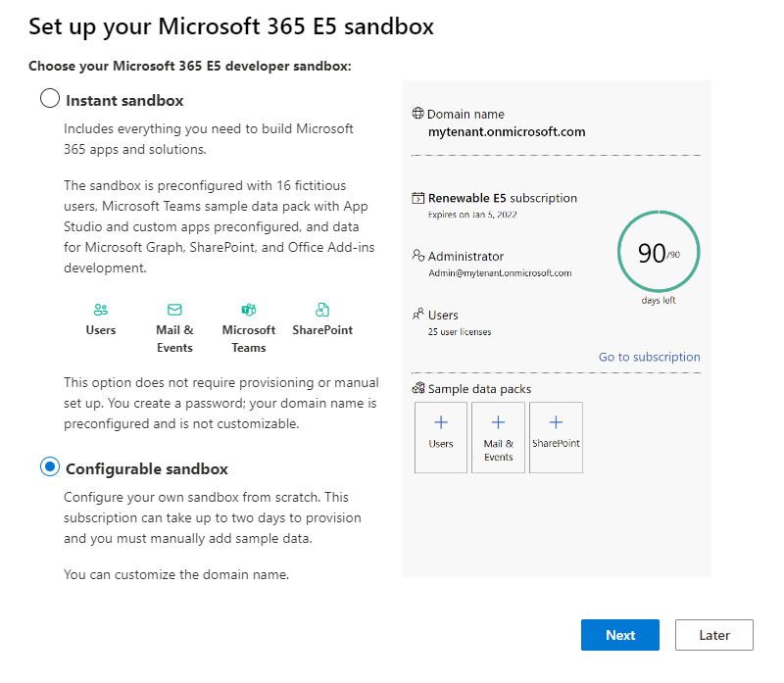Choose Later to dismiss setup

[713, 635]
